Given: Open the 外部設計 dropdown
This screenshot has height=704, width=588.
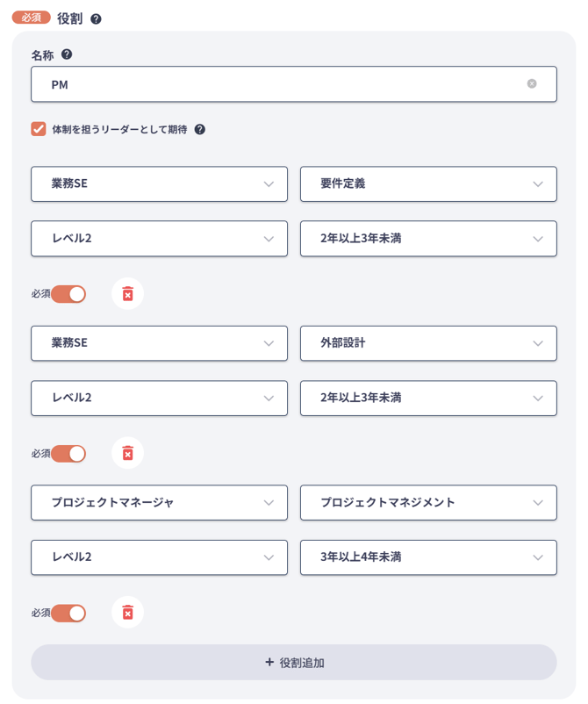Looking at the screenshot, I should coord(428,343).
